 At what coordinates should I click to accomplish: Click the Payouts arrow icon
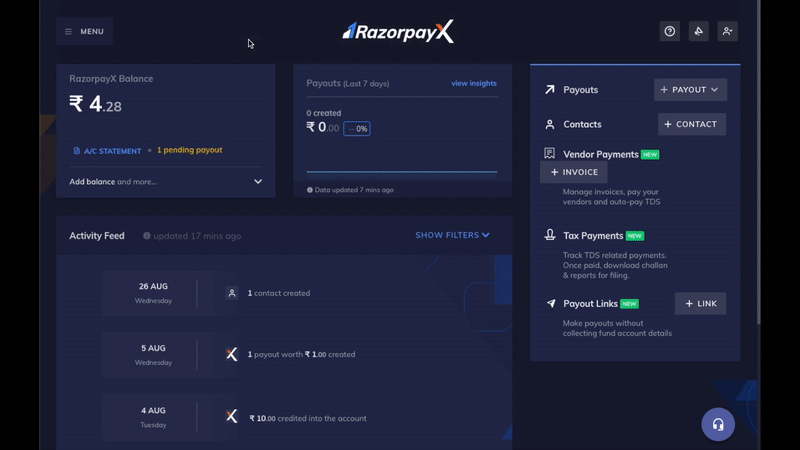point(549,89)
